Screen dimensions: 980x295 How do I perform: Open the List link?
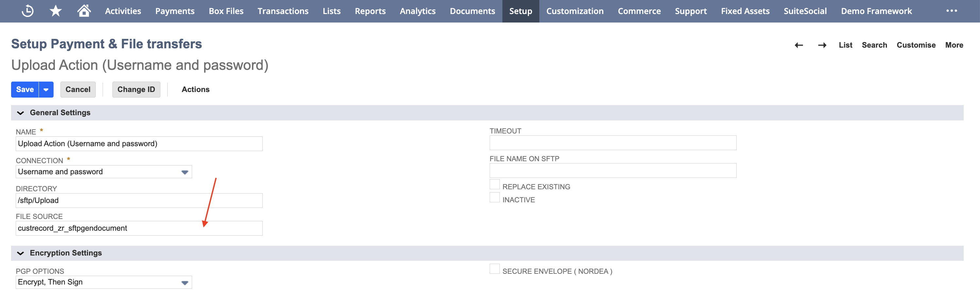(845, 45)
